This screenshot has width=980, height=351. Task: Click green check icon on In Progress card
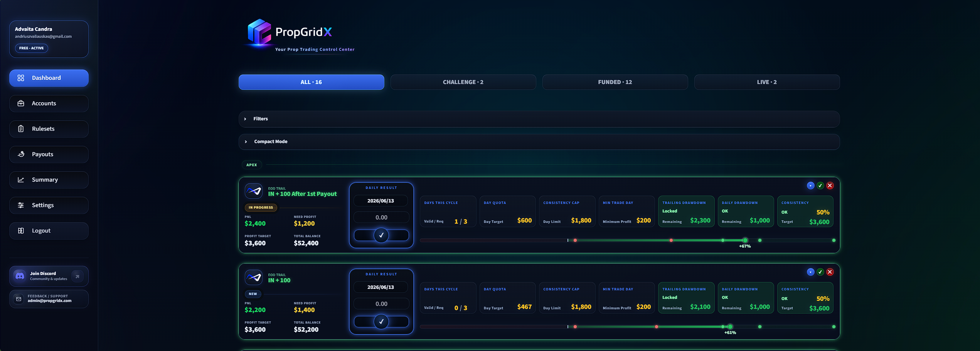820,186
